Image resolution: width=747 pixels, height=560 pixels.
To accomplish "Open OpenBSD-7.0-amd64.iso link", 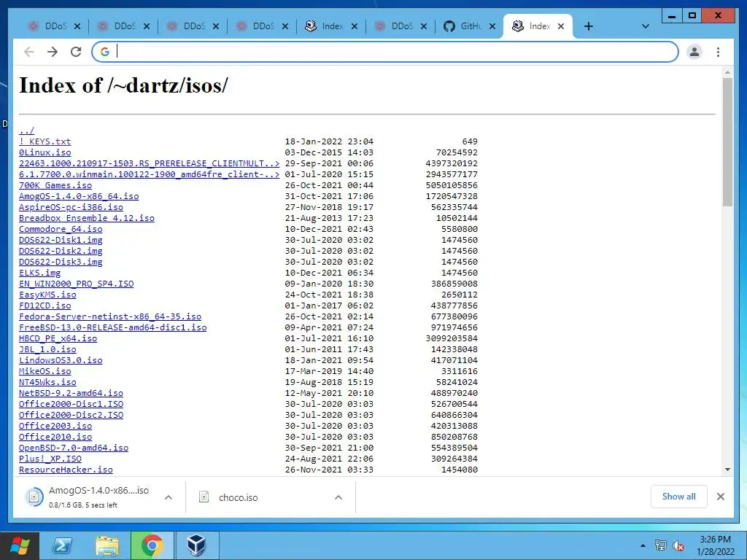I will click(74, 448).
